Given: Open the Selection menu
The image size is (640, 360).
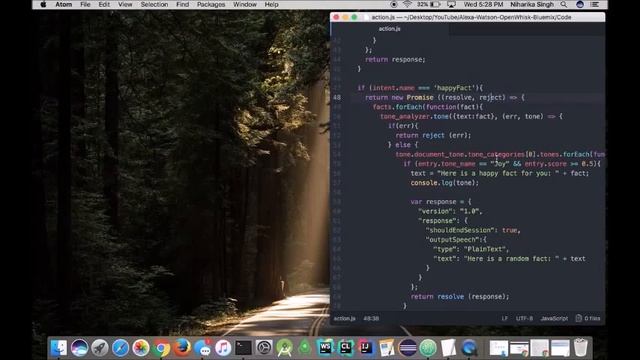Looking at the screenshot, I should 154,4.
